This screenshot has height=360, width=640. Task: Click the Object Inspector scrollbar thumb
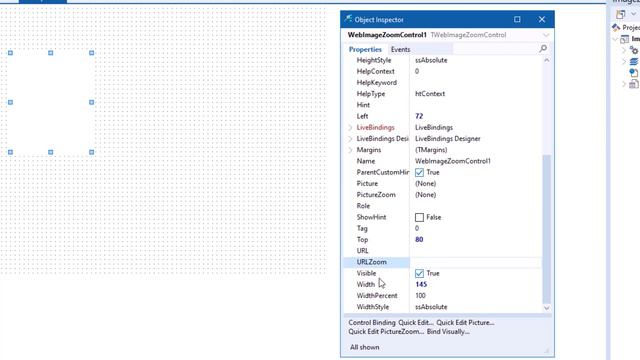(x=547, y=229)
